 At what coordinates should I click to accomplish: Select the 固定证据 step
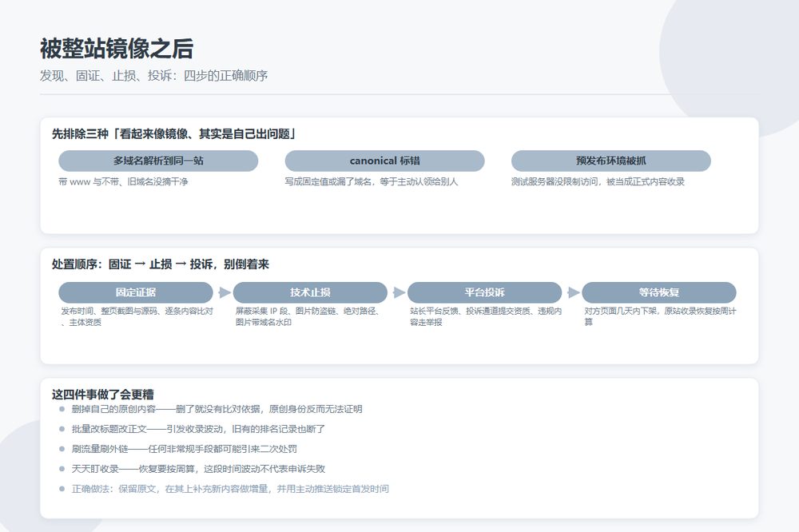tap(136, 292)
